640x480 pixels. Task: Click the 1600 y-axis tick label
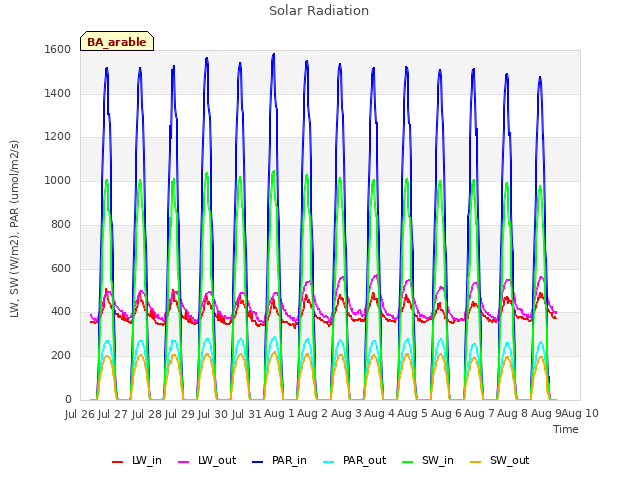(58, 49)
